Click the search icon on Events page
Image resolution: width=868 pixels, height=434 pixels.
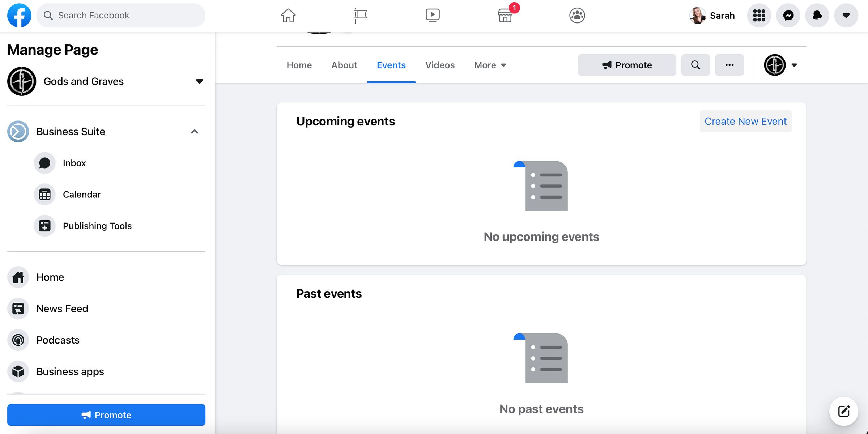pyautogui.click(x=696, y=65)
